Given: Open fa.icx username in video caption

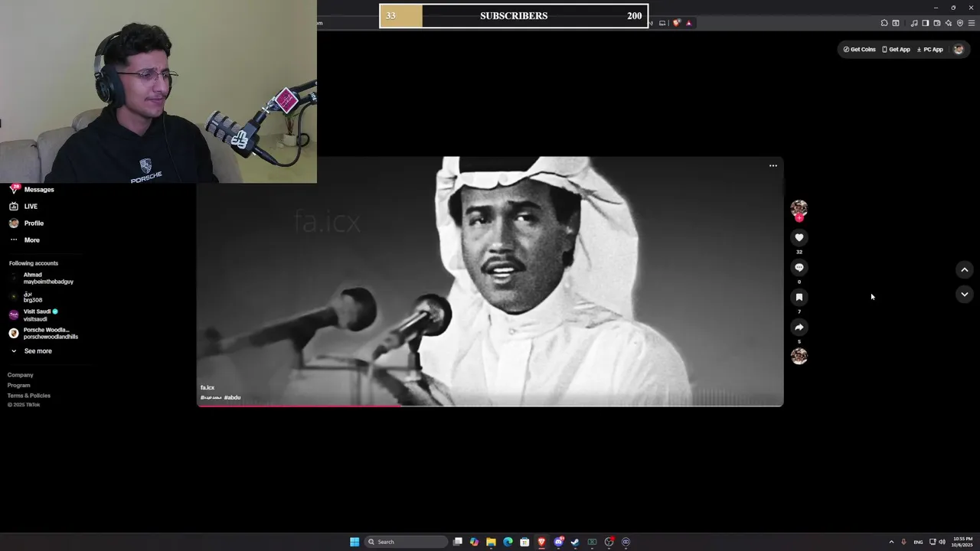Looking at the screenshot, I should [207, 388].
